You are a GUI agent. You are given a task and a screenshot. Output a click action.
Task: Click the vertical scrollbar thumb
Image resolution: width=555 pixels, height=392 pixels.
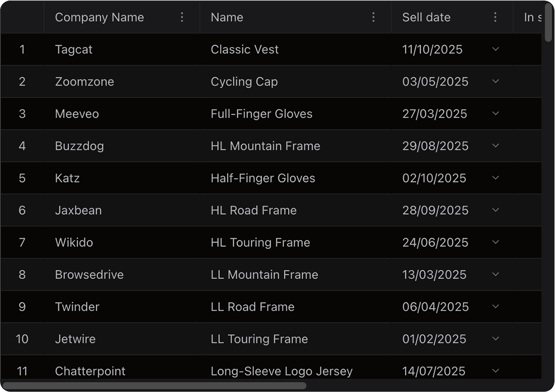[x=549, y=22]
